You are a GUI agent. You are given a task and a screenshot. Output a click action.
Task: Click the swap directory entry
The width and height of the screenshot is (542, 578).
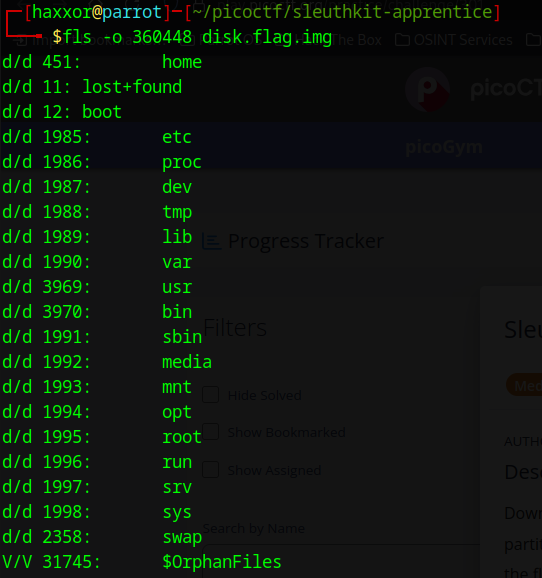coord(102,537)
